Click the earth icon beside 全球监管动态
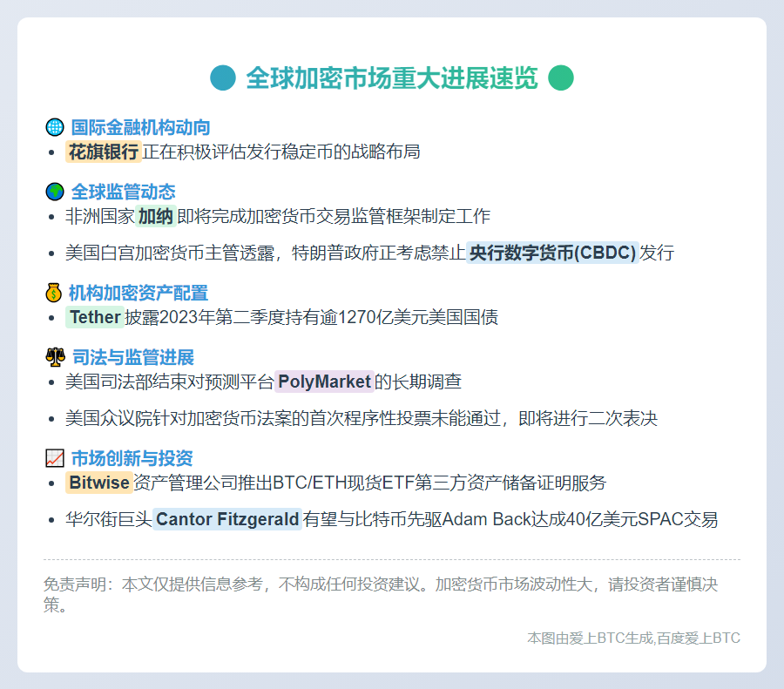The width and height of the screenshot is (784, 689). [x=55, y=191]
